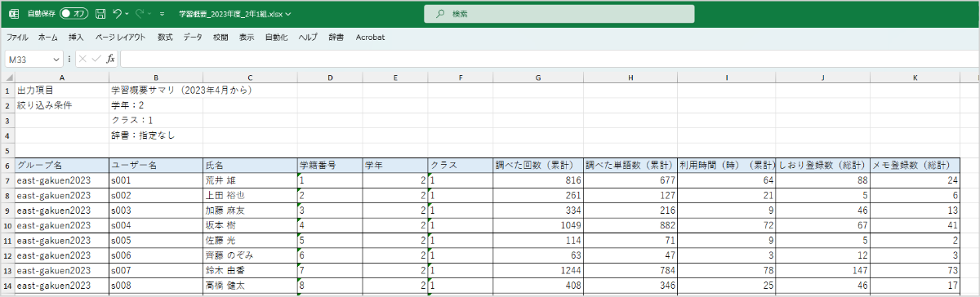The image size is (980, 297).
Task: Open the 表示 ribbon tab
Action: pos(247,38)
